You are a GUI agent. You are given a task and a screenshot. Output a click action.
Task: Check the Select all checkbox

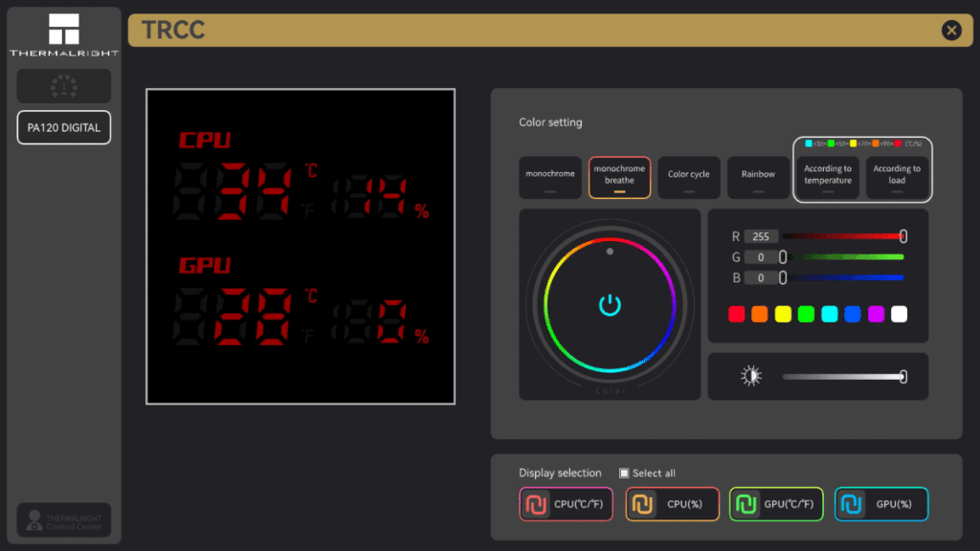(624, 473)
